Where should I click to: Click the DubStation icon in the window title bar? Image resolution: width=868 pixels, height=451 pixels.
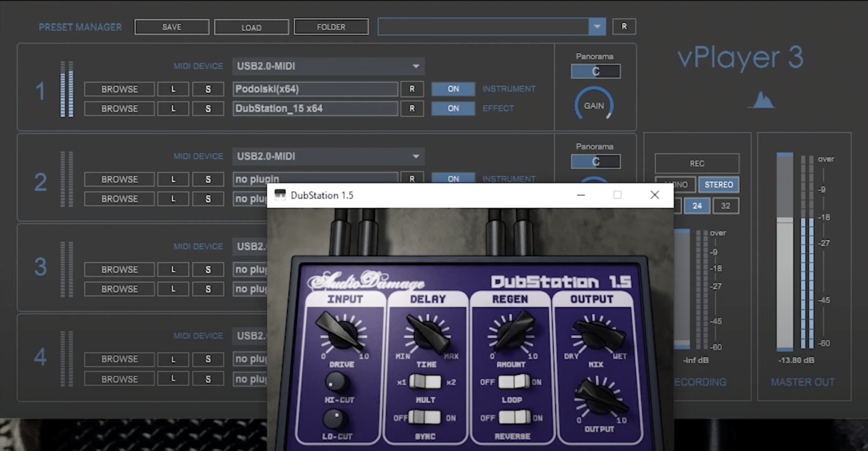280,195
